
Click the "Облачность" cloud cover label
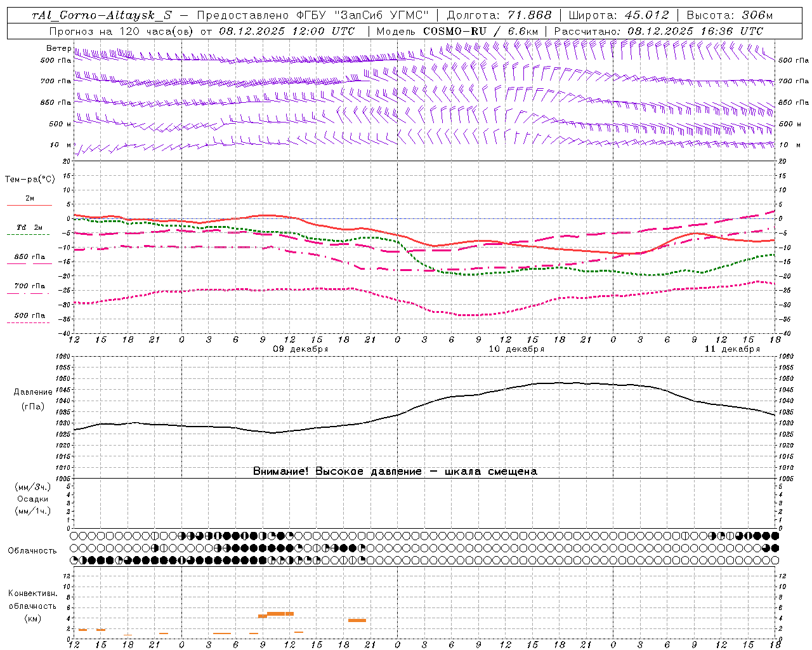pos(32,551)
